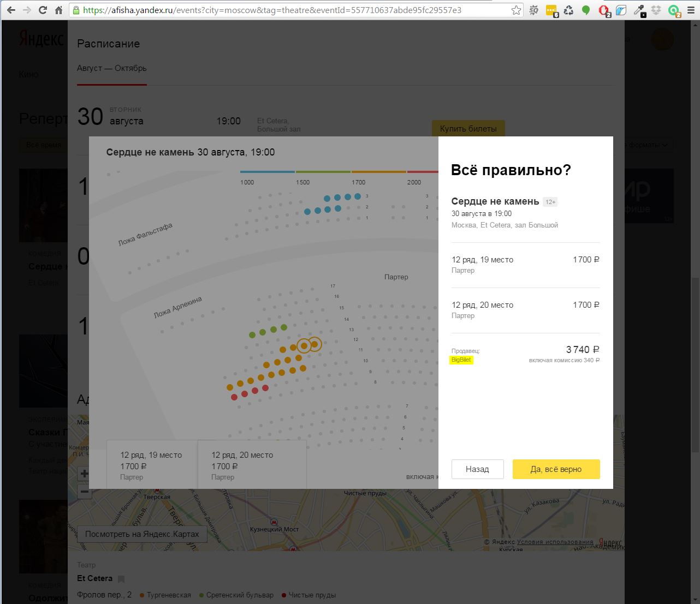Open the AdBlock extension icon
Screen dimensions: 700x604
(603, 10)
